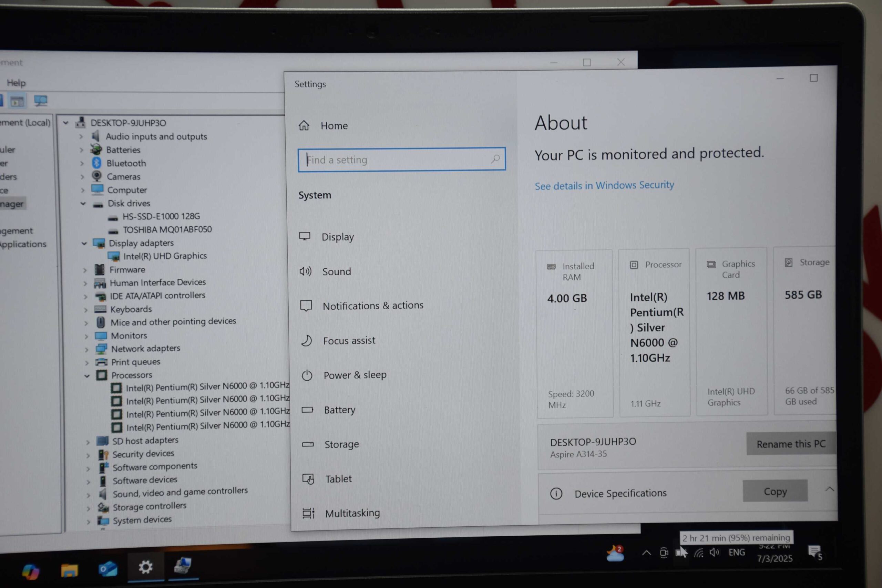
Task: Open Sound settings
Action: (x=336, y=271)
